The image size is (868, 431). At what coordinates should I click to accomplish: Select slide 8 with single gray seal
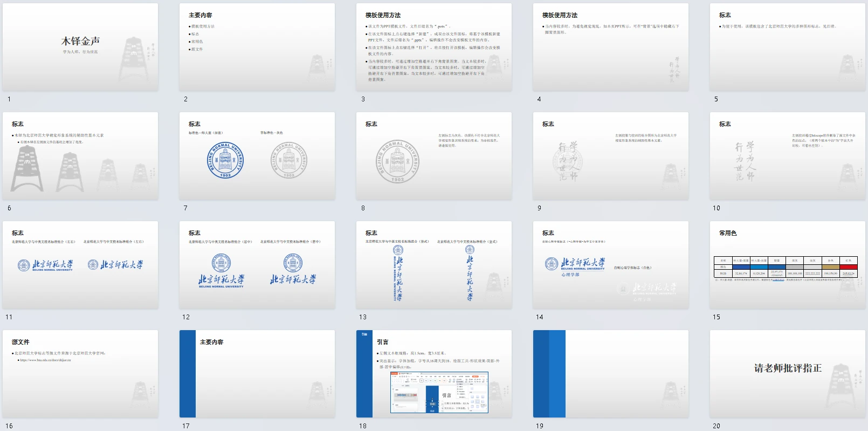point(434,156)
